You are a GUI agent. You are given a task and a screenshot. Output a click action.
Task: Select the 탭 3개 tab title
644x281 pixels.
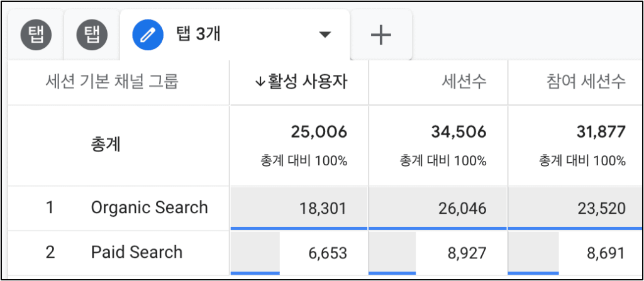[198, 35]
